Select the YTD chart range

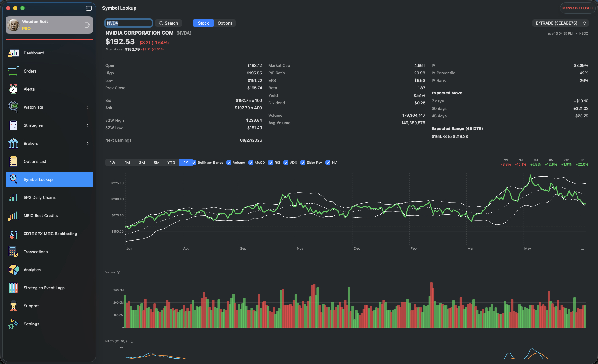[171, 163]
